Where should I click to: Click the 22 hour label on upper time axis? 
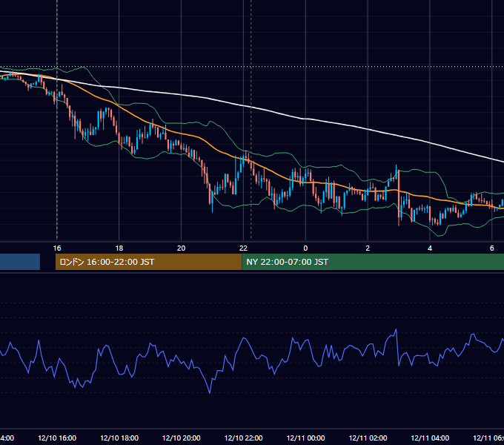[243, 248]
